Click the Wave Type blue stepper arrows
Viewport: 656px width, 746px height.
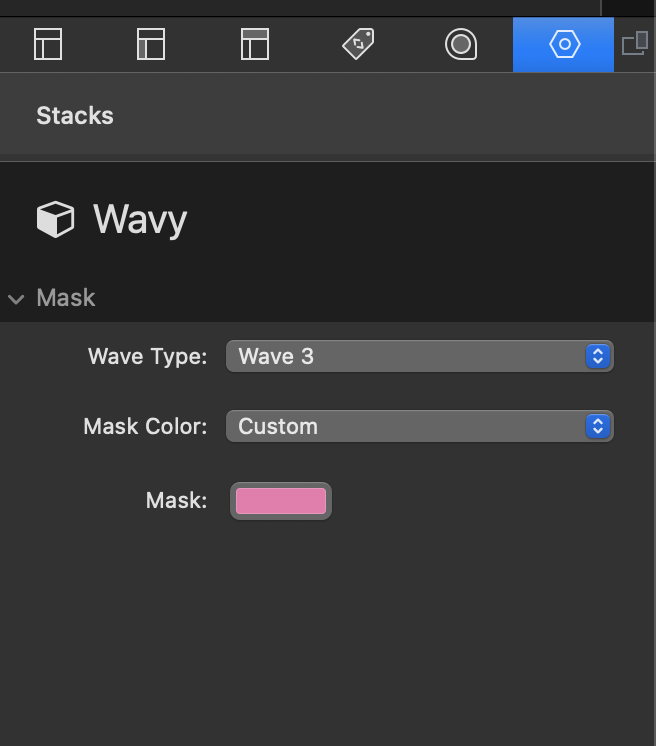tap(598, 356)
